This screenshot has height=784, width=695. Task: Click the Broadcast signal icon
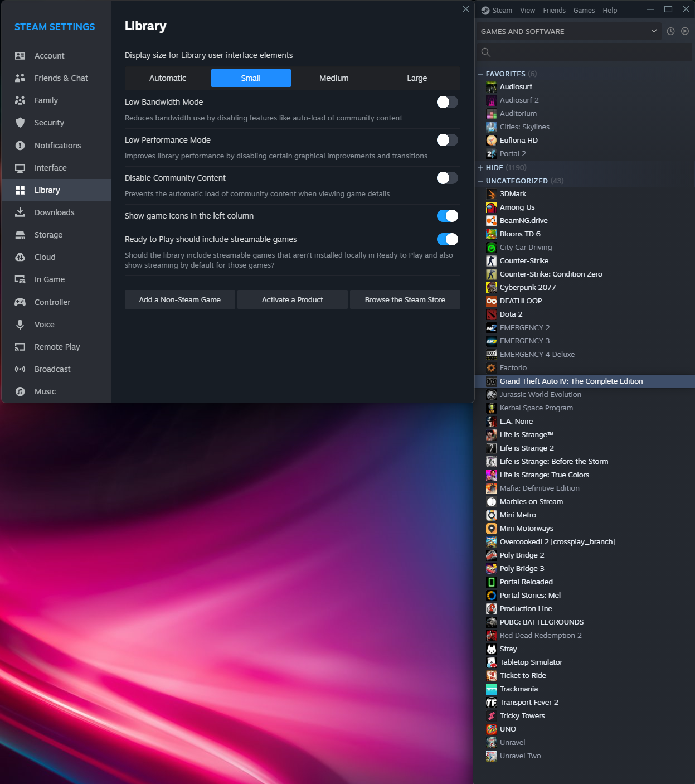(20, 369)
